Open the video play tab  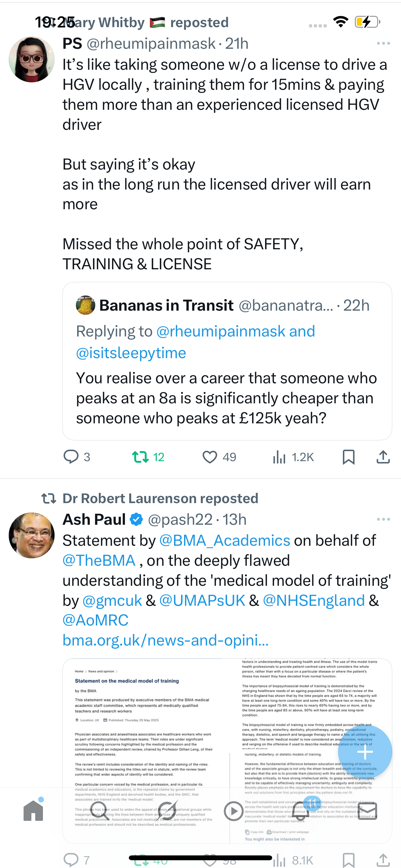click(233, 811)
